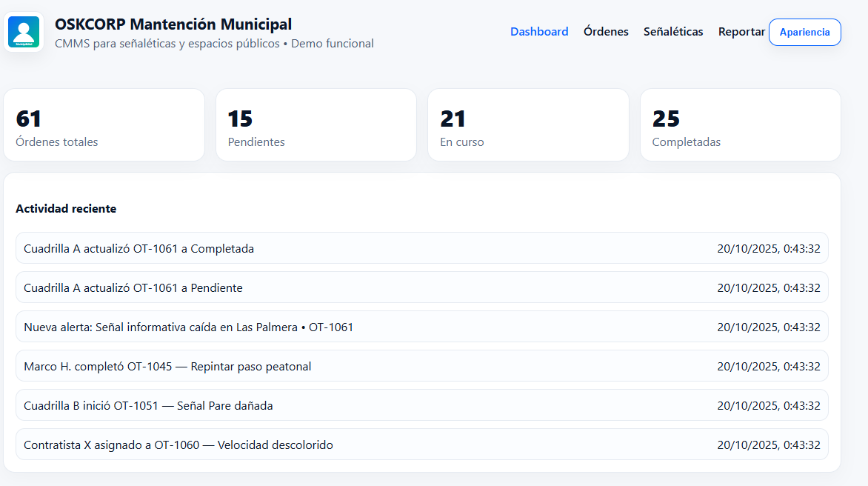This screenshot has width=868, height=486.
Task: Select the OT-1061 a Pendiente activity row
Action: [421, 287]
